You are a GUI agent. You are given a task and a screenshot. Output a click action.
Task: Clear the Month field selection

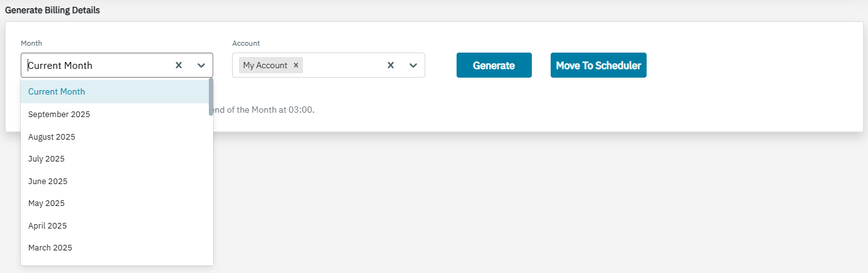(x=178, y=65)
